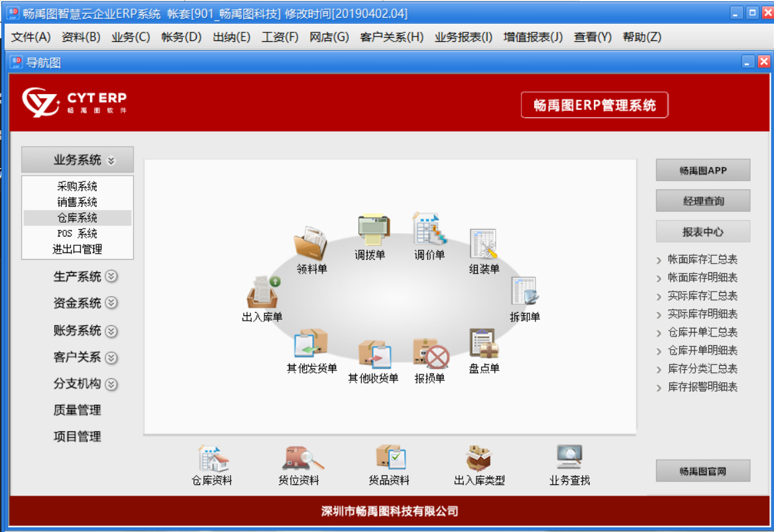Screen dimensions: 774x532
Task: Close the 导航图 window
Action: coord(763,61)
